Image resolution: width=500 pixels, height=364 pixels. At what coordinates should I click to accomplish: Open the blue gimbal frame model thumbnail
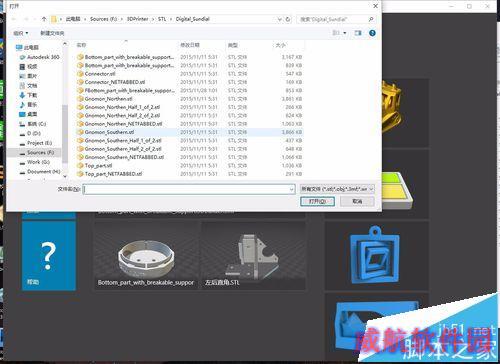click(x=376, y=255)
